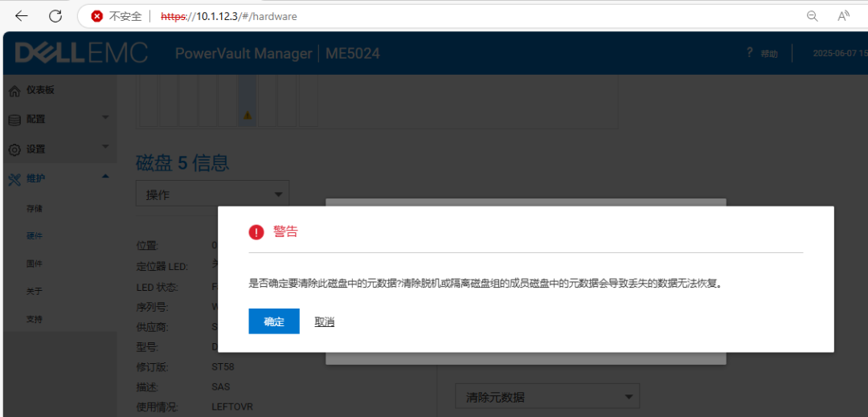Click the ME5024 model name

[x=353, y=54]
